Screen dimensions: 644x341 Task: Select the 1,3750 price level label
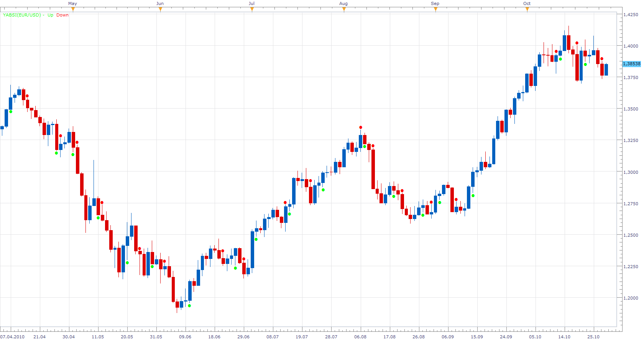point(631,77)
